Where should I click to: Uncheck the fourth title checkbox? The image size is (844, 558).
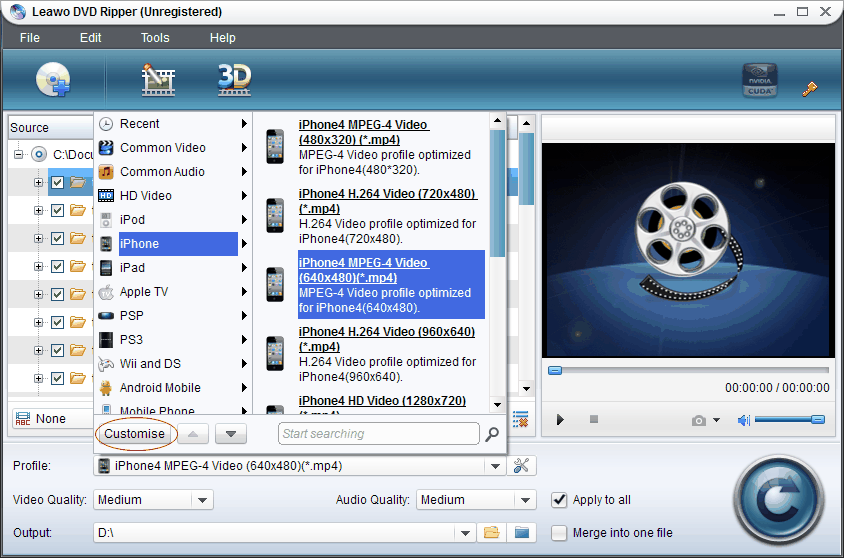click(x=58, y=266)
